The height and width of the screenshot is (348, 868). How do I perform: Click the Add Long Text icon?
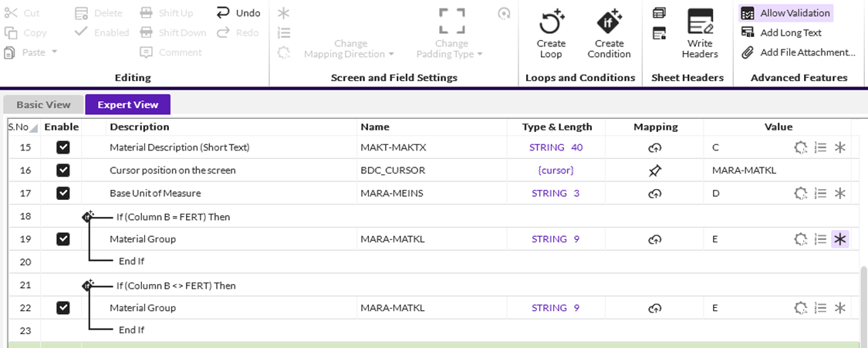coord(747,32)
